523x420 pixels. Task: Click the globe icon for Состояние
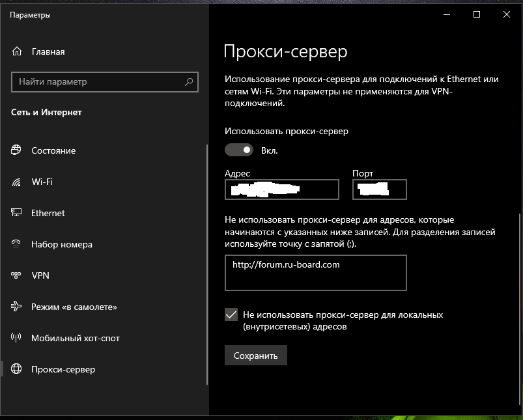pos(17,150)
